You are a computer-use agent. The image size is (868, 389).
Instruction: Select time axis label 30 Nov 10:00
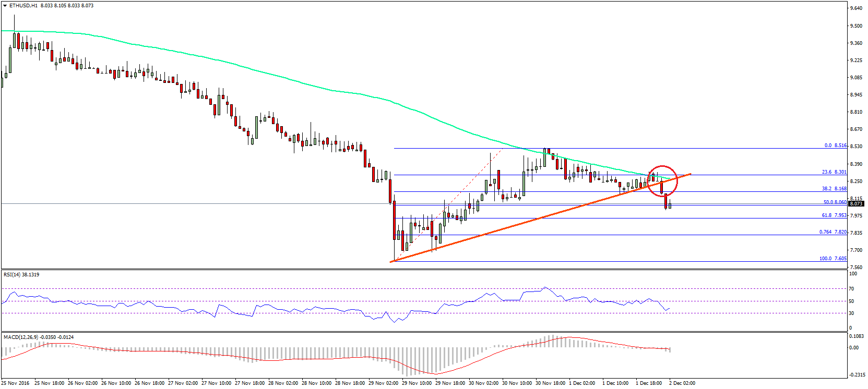517,383
